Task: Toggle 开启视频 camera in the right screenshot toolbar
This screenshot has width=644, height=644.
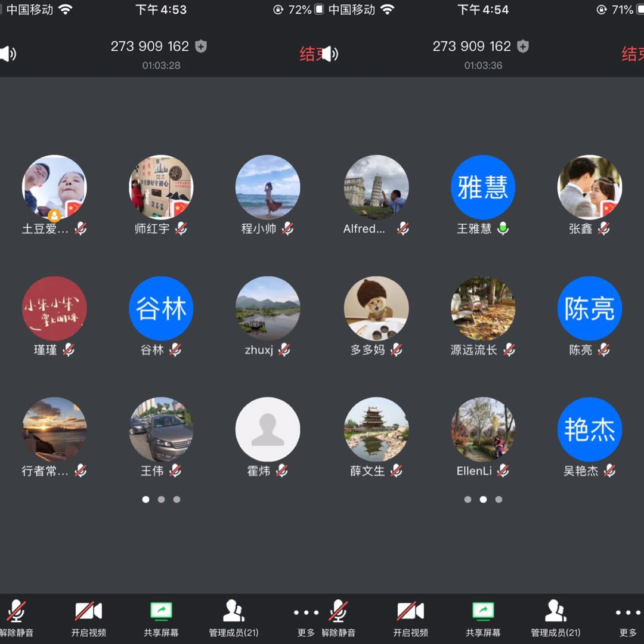Action: (410, 618)
